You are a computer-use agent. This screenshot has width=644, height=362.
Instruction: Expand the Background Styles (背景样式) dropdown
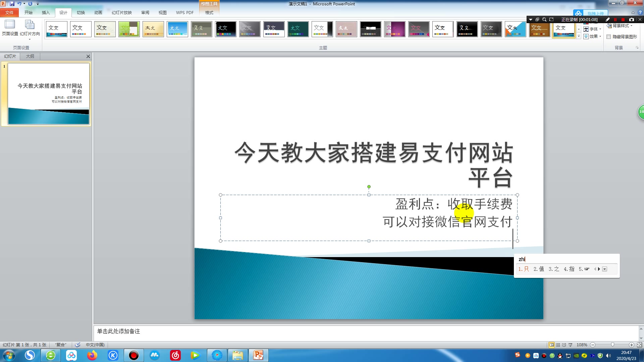(x=621, y=26)
